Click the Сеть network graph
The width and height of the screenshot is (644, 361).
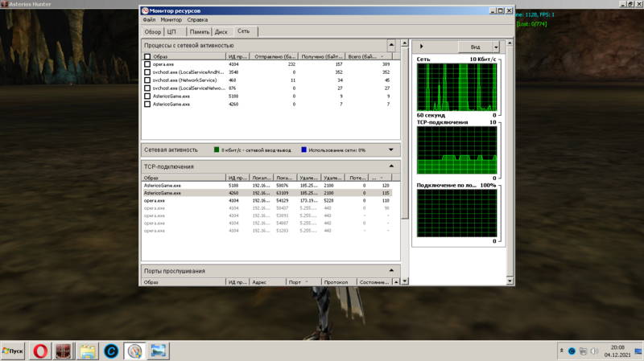tap(456, 88)
